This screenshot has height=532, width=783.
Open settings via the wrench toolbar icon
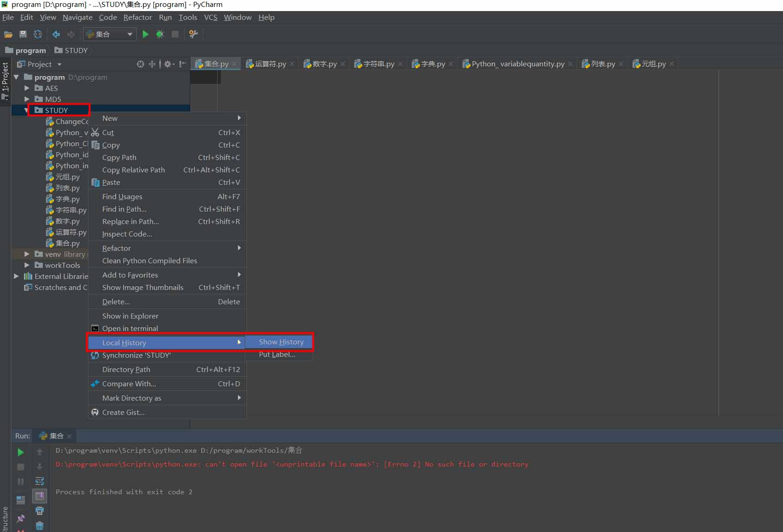194,34
